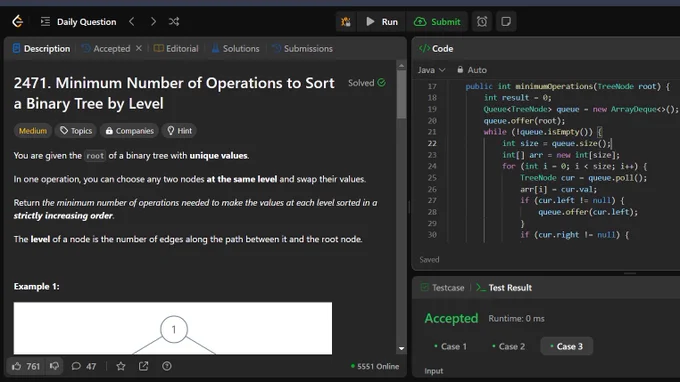Open the Accepted submission tab
680x382 pixels.
pos(106,49)
